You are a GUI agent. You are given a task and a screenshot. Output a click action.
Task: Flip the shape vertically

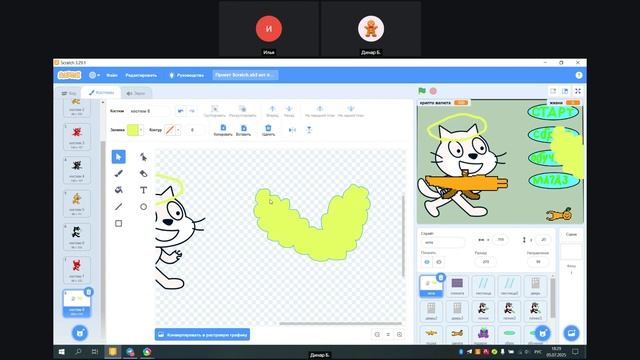coord(309,130)
